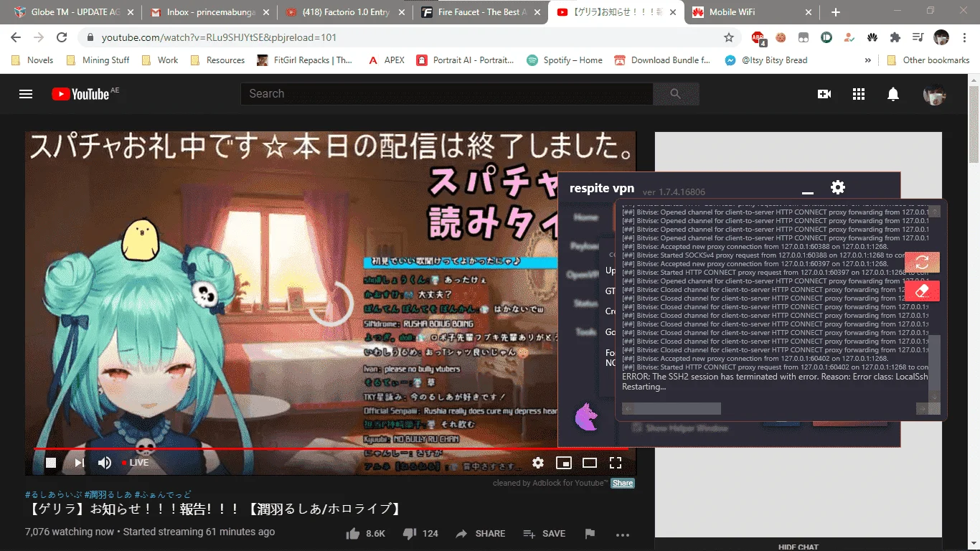Switch to the Fire Faucet tab
This screenshot has height=551, width=980.
click(480, 12)
